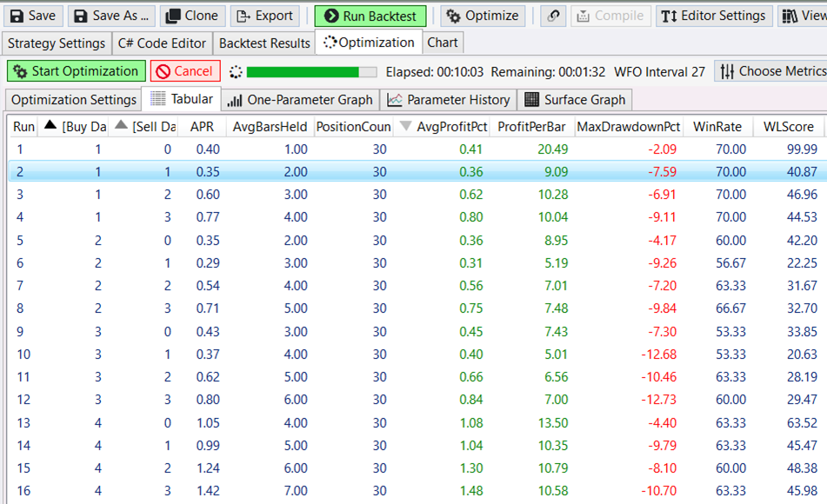Screen dimensions: 827x504
Task: Open the Choose Metrics panel
Action: pos(772,71)
